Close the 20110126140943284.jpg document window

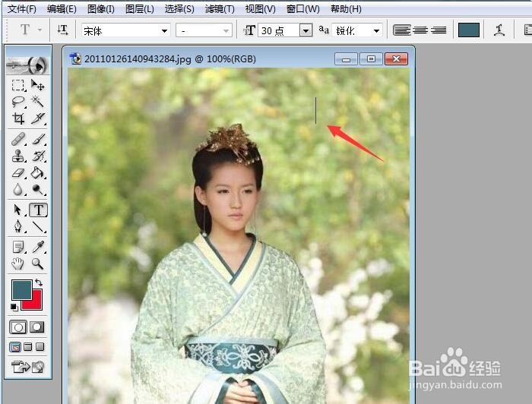(396, 59)
